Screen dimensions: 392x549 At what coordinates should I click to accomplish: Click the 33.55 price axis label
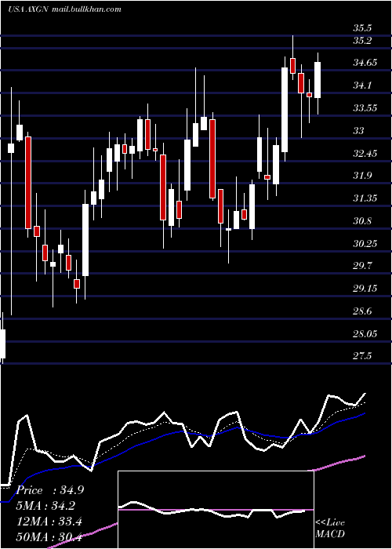pyautogui.click(x=365, y=108)
